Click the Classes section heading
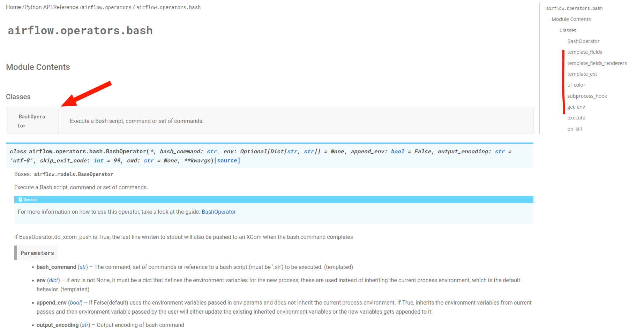The height and width of the screenshot is (329, 644). [18, 97]
